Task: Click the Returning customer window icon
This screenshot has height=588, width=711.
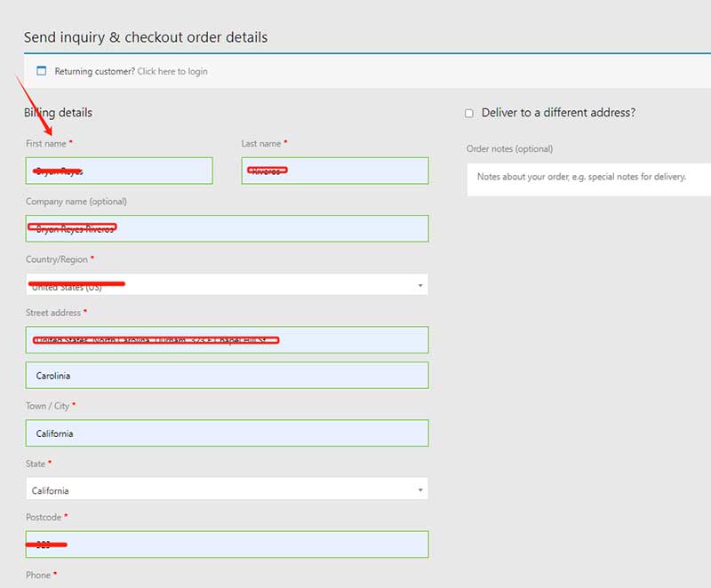Action: (41, 71)
